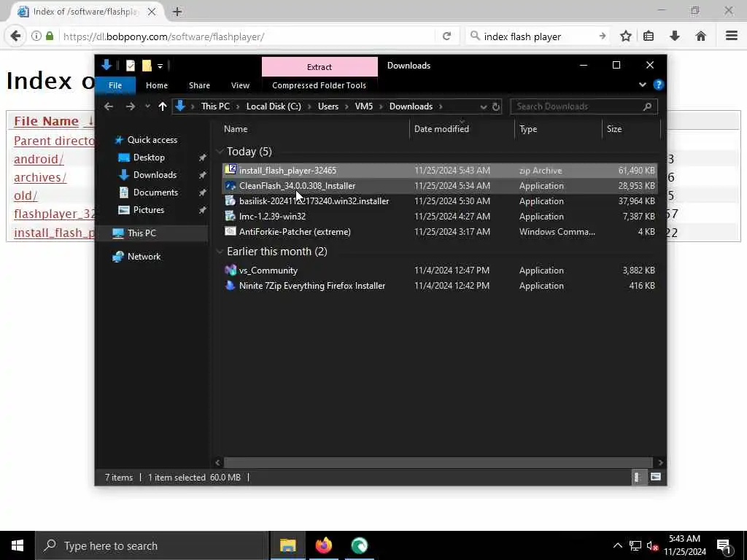Open Compressed Folder Tools tab

click(320, 85)
